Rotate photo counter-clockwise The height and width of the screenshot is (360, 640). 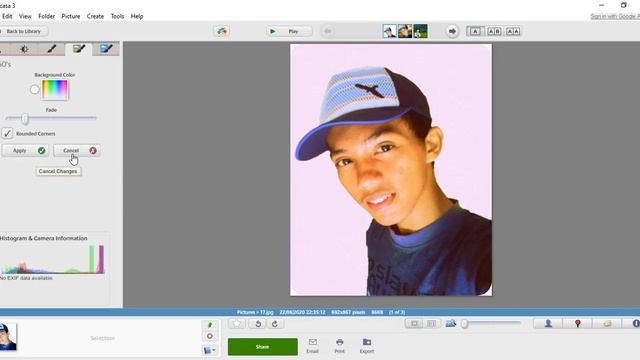[258, 324]
